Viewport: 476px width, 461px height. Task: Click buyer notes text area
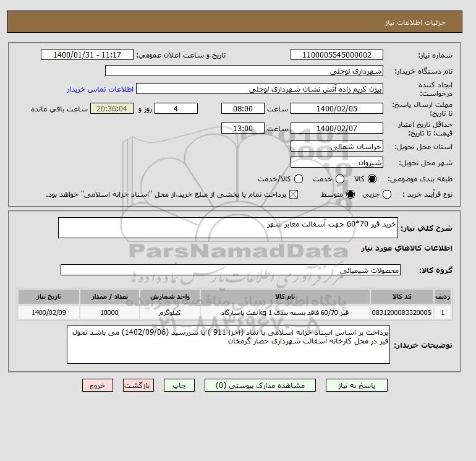click(x=228, y=345)
